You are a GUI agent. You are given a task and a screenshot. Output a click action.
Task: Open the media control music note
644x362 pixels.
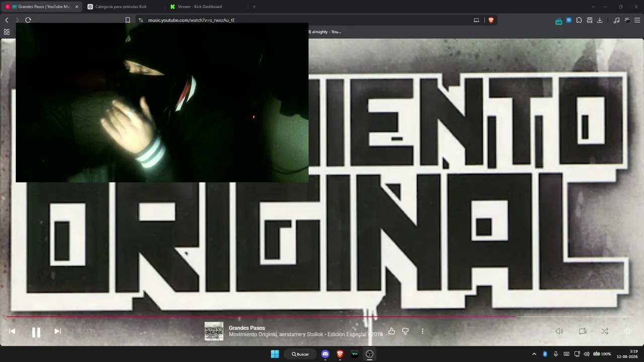pyautogui.click(x=617, y=20)
